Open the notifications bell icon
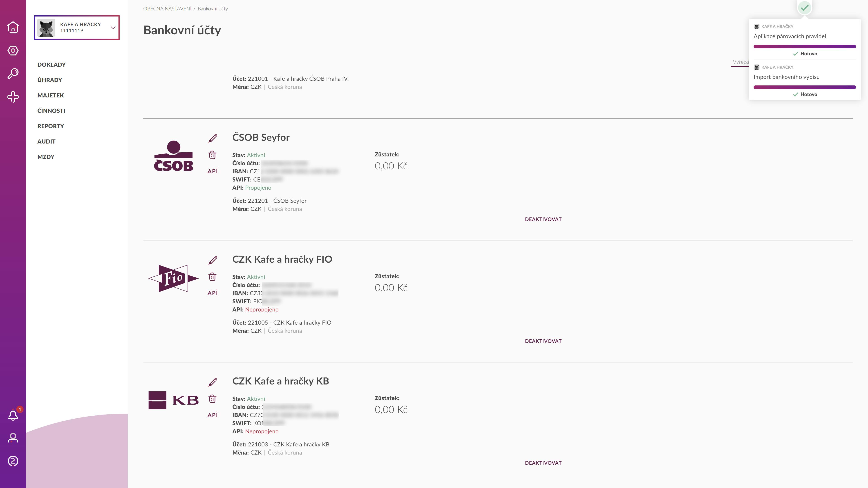868x488 pixels. (13, 415)
